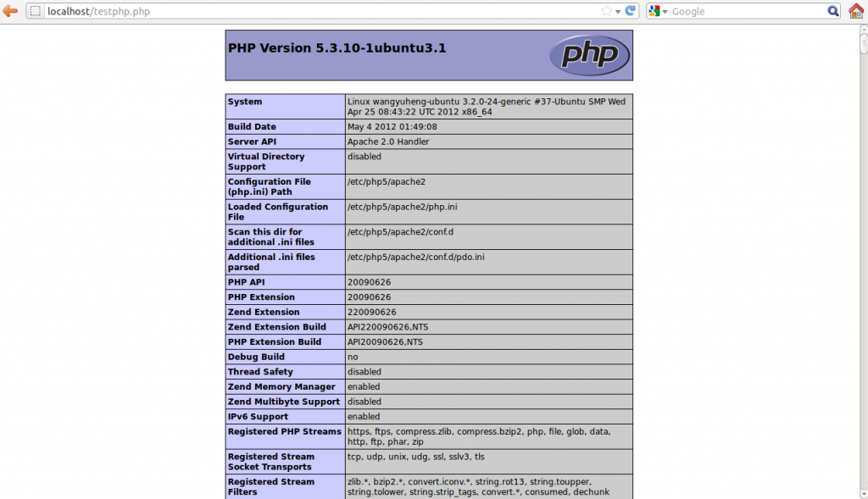Reload the page with the refresh icon

[x=630, y=11]
